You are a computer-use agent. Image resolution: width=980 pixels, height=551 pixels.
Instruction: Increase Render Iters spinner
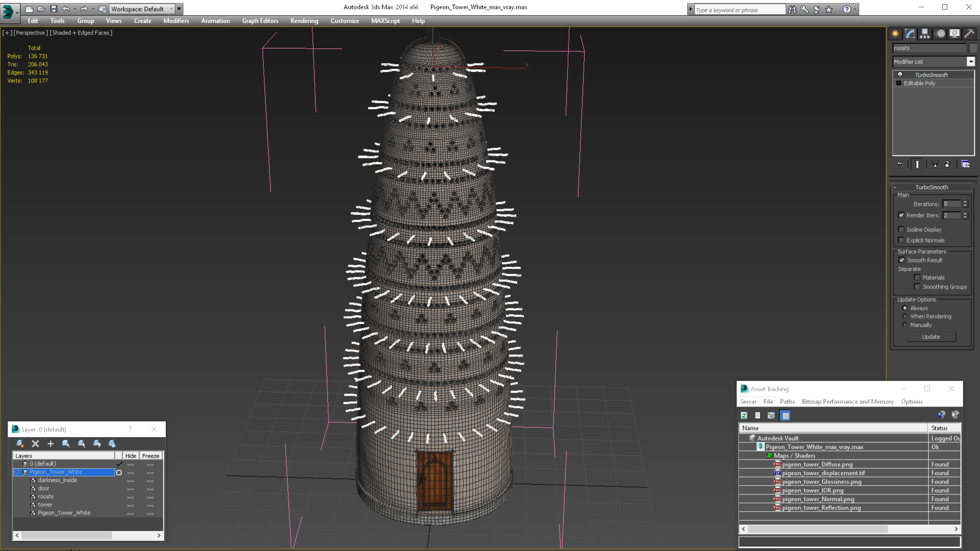click(x=965, y=213)
